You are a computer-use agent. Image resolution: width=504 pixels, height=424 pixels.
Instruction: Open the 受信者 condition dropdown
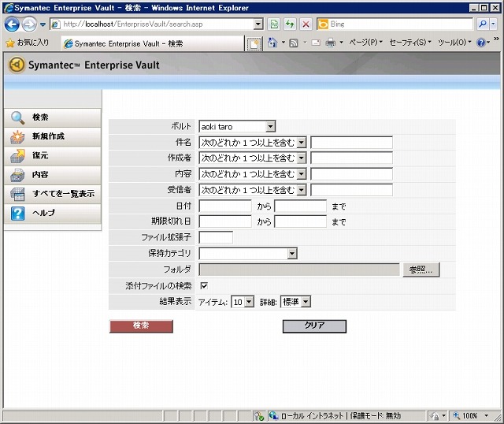[x=252, y=190]
